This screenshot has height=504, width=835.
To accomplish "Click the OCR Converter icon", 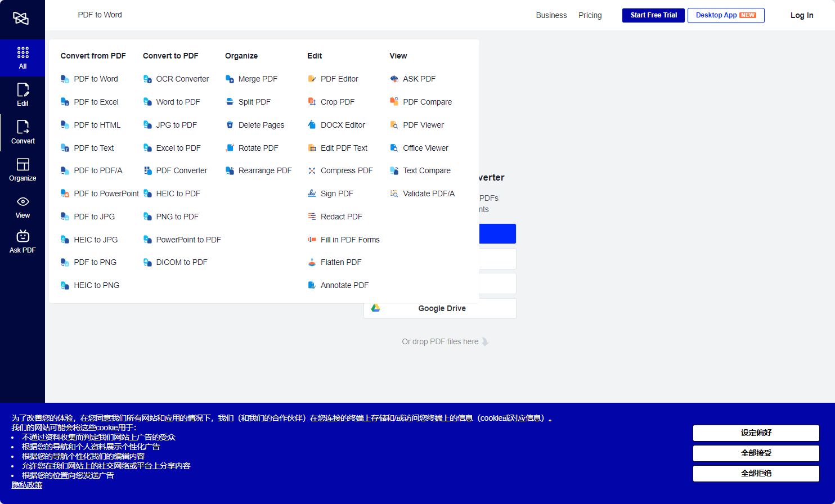I will 147,79.
